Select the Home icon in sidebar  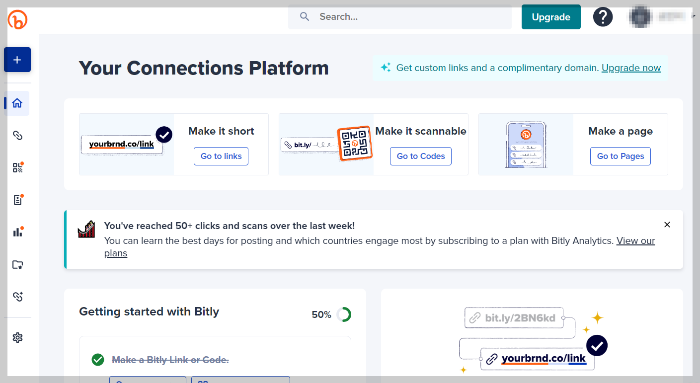17,103
